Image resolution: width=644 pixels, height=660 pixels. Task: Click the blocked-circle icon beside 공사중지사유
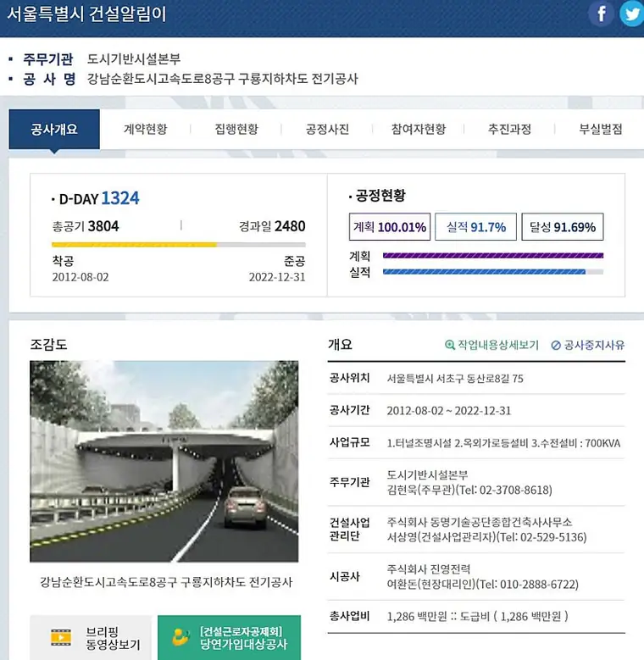[x=556, y=345]
